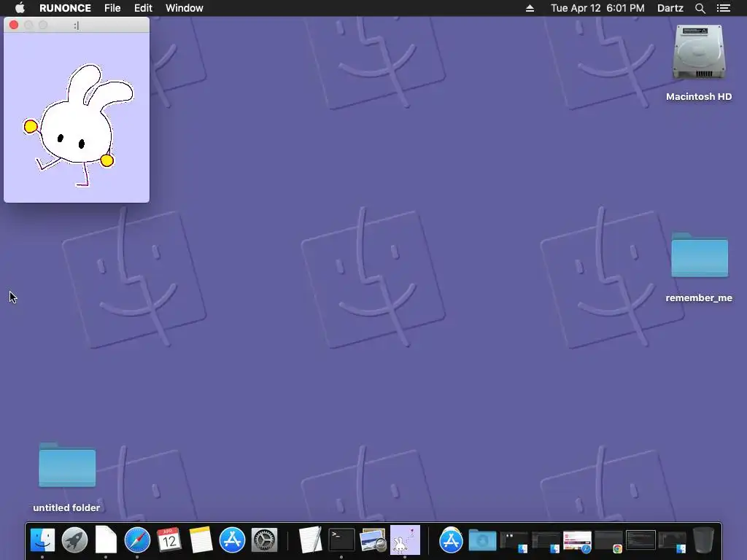Select the untitled folder on desktop

[67, 464]
